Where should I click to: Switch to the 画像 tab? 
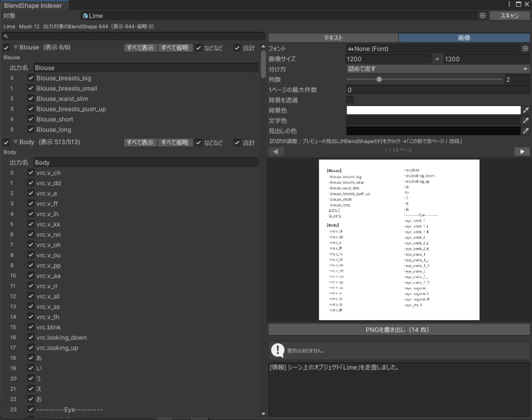pos(464,38)
